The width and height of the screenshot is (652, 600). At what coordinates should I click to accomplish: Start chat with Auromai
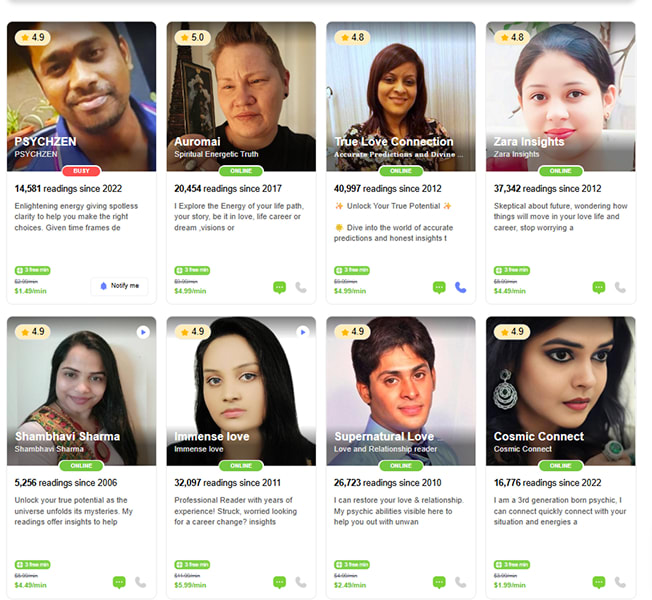click(279, 287)
